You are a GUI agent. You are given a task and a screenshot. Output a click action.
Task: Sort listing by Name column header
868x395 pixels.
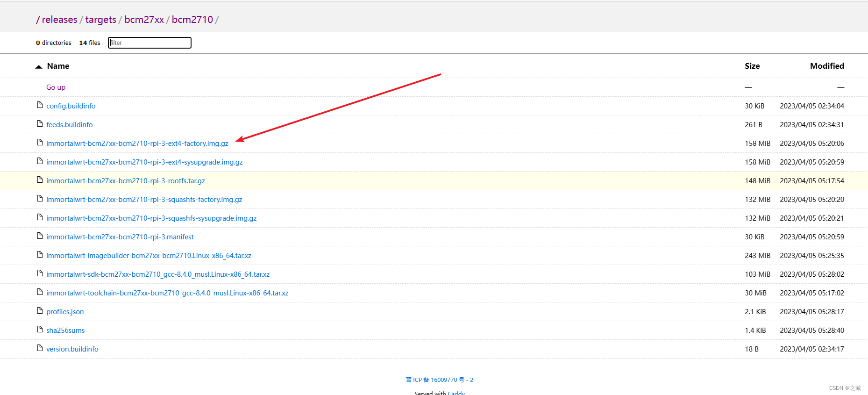[58, 66]
